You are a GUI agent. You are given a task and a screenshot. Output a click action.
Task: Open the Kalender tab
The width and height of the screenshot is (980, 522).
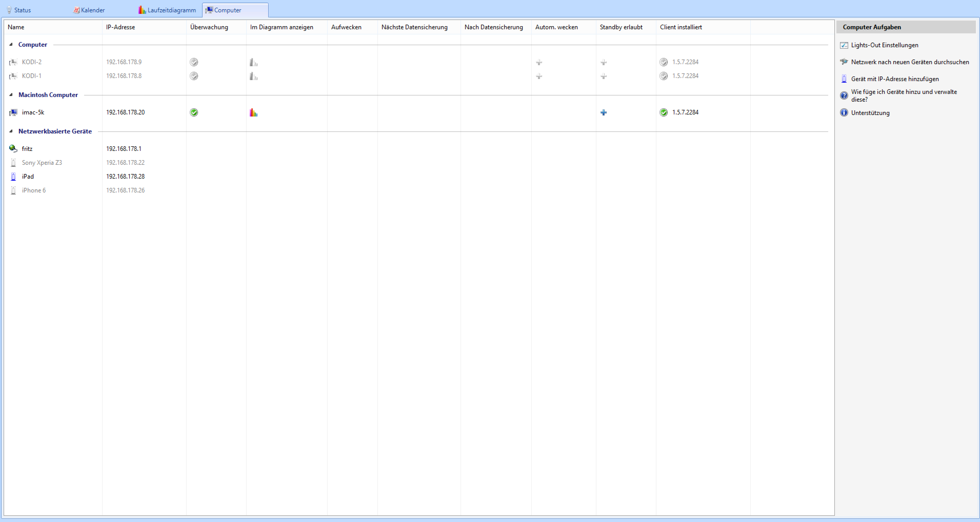tap(89, 10)
